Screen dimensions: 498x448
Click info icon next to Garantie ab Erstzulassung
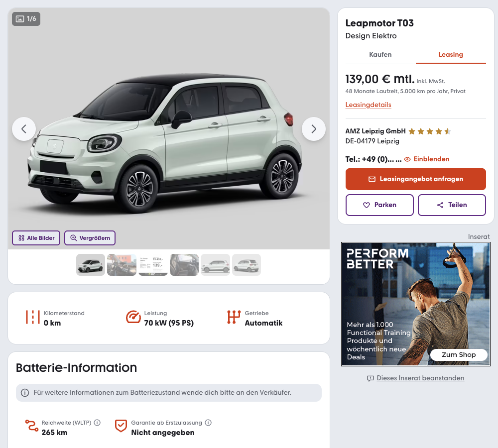208,423
